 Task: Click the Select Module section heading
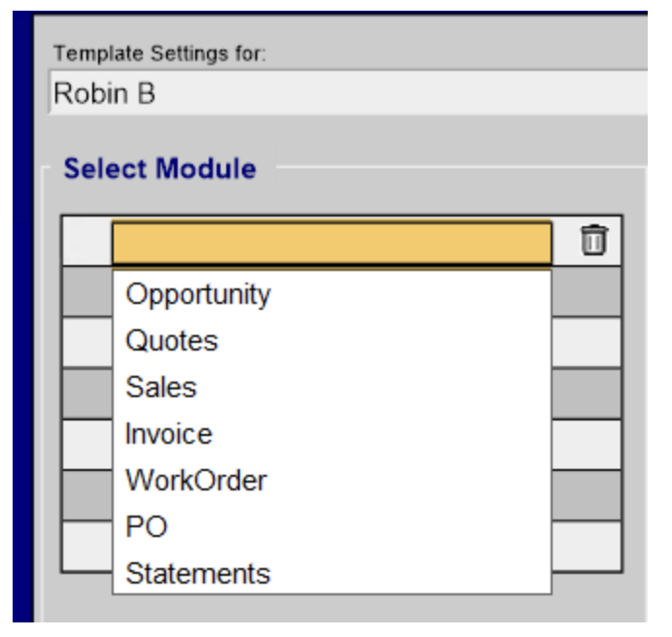pos(160,168)
